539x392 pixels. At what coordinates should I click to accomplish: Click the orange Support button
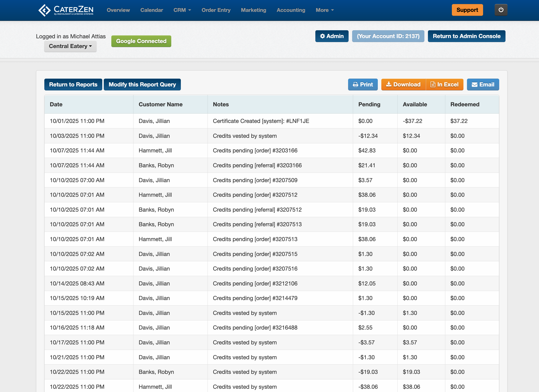pos(467,10)
